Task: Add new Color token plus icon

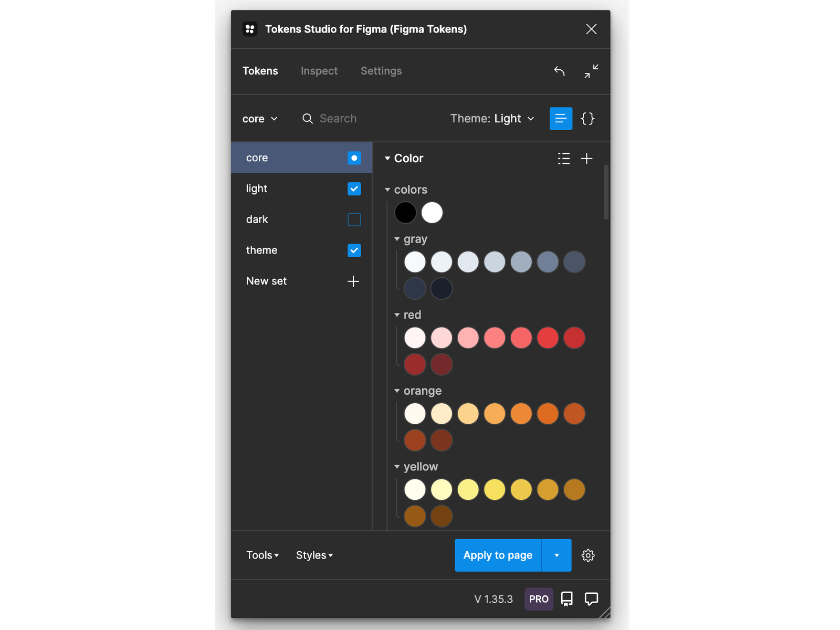Action: pos(587,159)
